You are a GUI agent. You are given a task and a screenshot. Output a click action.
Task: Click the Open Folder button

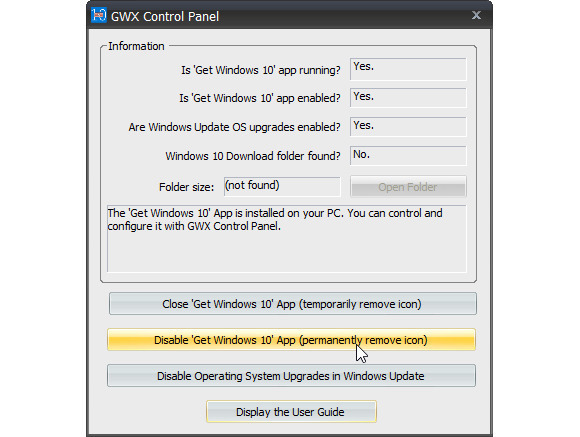(408, 187)
